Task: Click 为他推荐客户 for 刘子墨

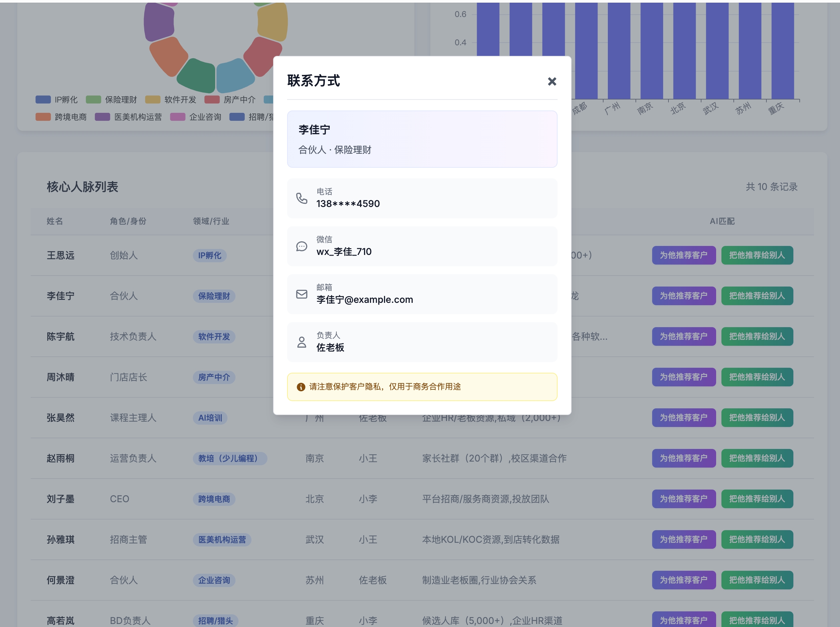Action: pyautogui.click(x=683, y=499)
